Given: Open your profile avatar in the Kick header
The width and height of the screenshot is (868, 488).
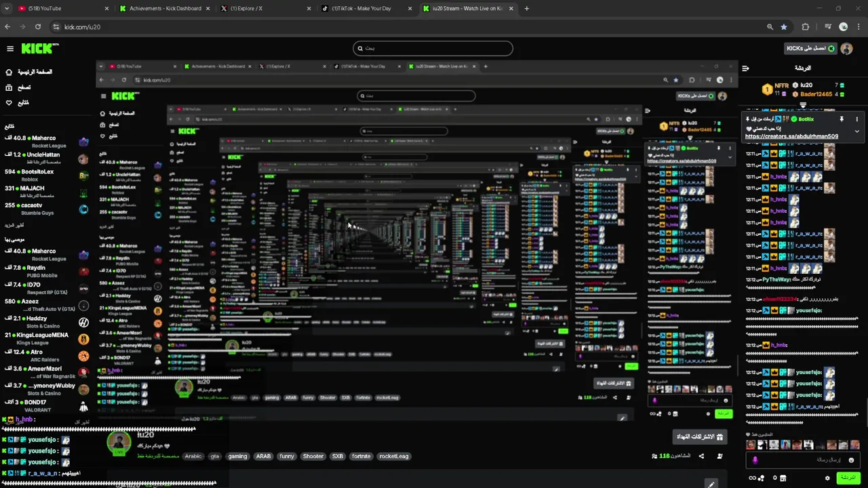Looking at the screenshot, I should [x=846, y=49].
